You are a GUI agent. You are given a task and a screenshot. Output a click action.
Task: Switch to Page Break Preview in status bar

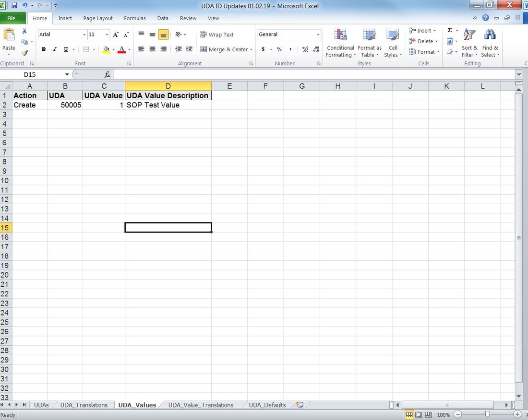coord(428,415)
